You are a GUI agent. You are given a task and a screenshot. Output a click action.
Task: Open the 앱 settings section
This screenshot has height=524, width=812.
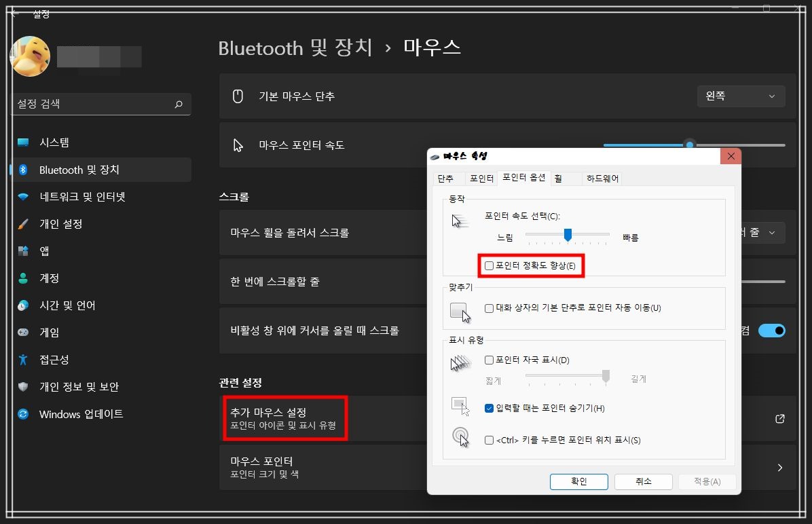point(48,250)
